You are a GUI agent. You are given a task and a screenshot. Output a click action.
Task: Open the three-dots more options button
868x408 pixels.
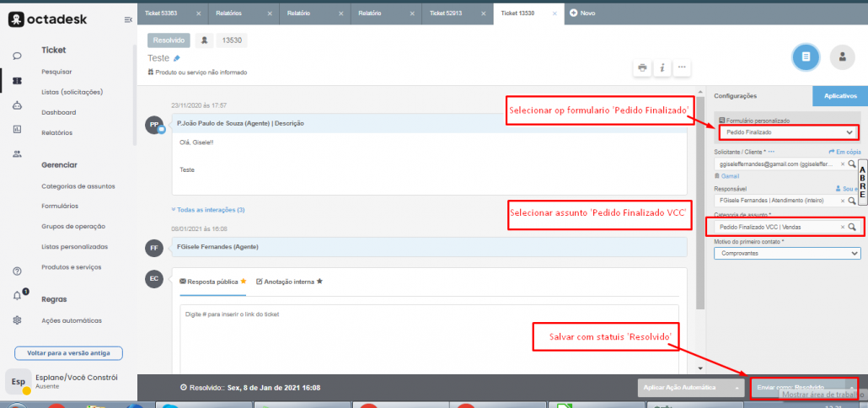pos(682,67)
